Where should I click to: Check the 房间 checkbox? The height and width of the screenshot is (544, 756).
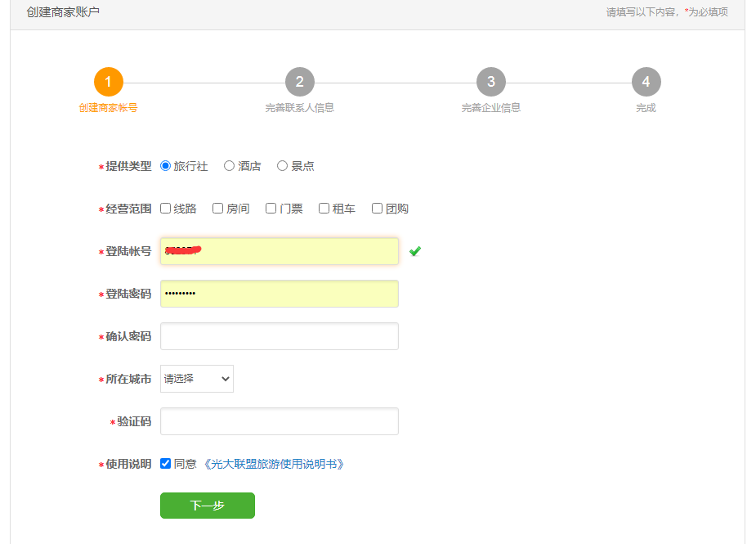[x=217, y=208]
